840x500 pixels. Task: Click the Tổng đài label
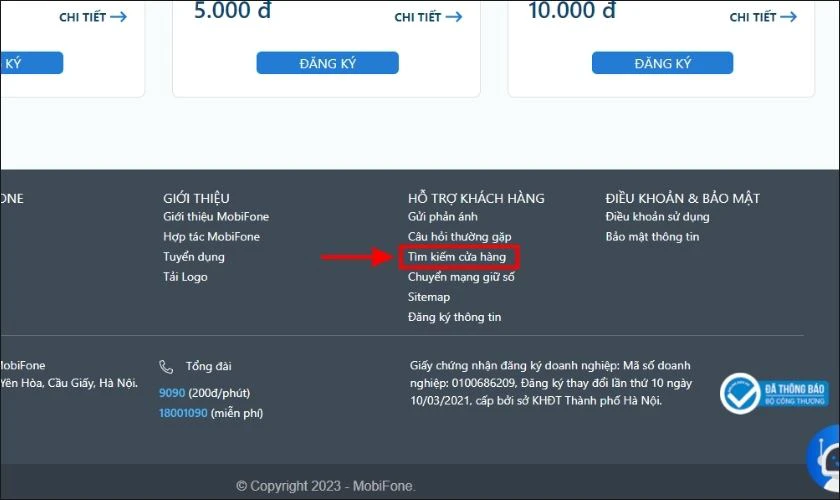point(208,366)
